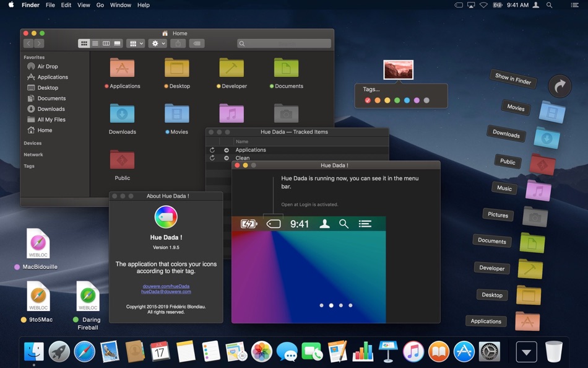
Task: Click the hueDada@douwere.com email link
Action: (166, 291)
